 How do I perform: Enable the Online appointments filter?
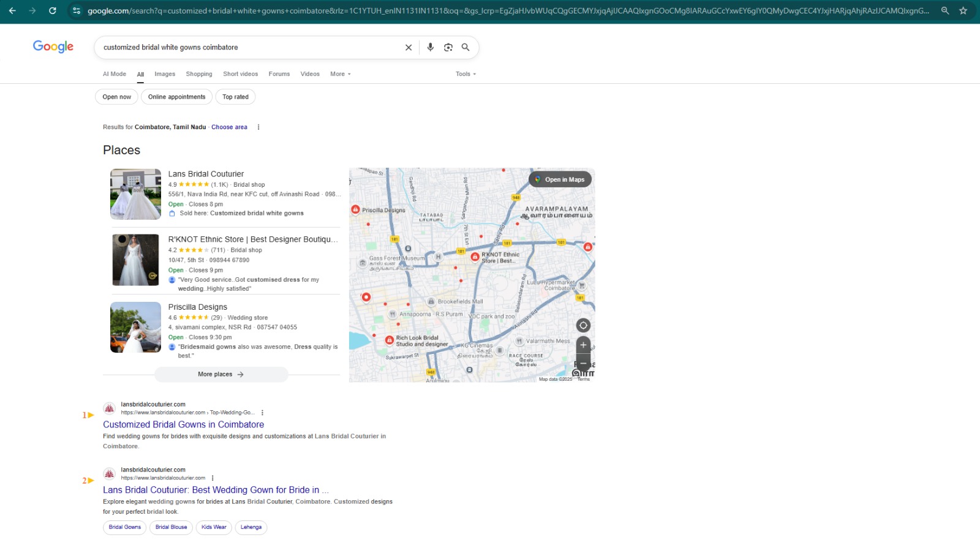pos(176,97)
